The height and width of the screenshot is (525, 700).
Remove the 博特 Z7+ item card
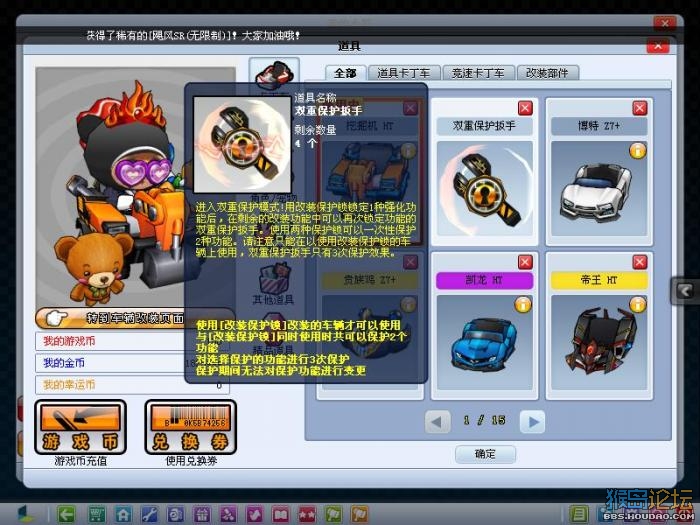[640, 108]
